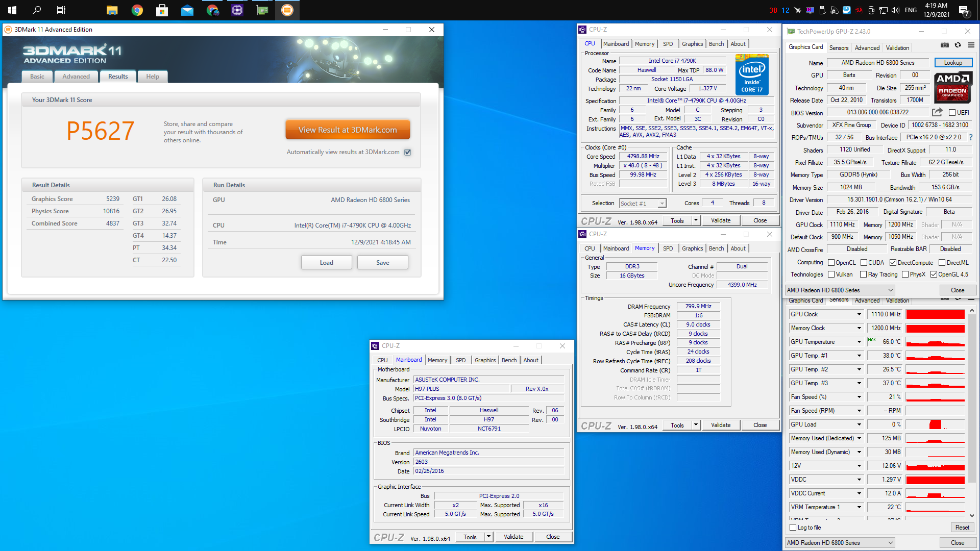Image resolution: width=980 pixels, height=551 pixels.
Task: Toggle the OpenCL checkbox
Action: (831, 263)
